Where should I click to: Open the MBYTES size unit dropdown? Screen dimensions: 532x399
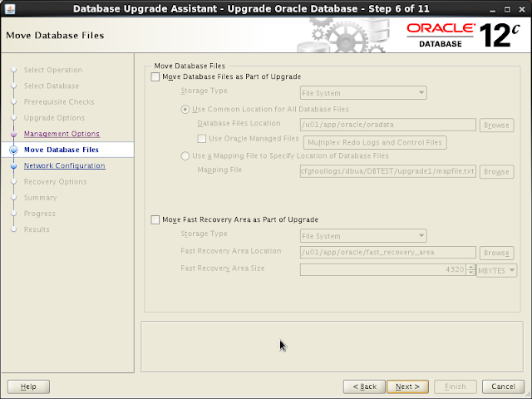[497, 270]
